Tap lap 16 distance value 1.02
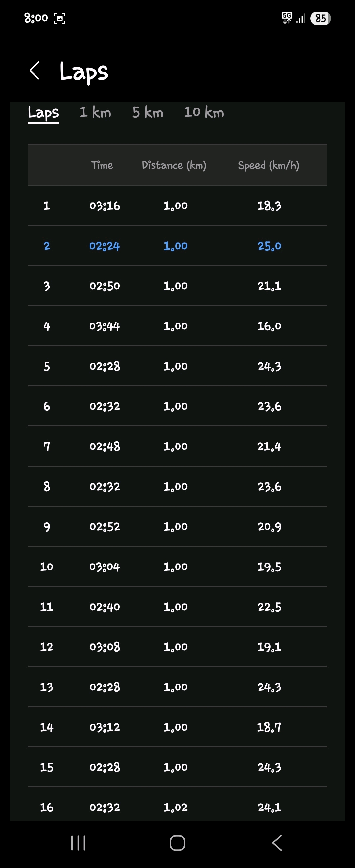Screen dimensions: 355x868 tap(176, 808)
